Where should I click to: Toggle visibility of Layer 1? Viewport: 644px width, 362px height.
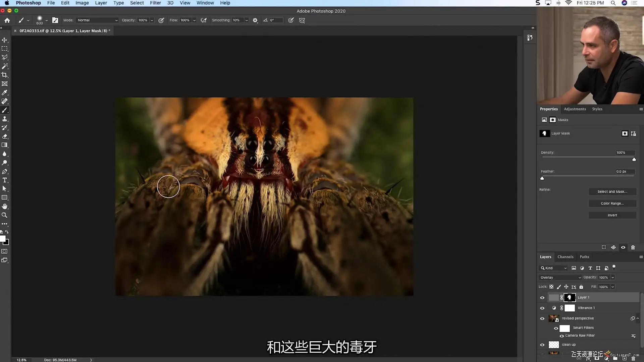tap(542, 298)
